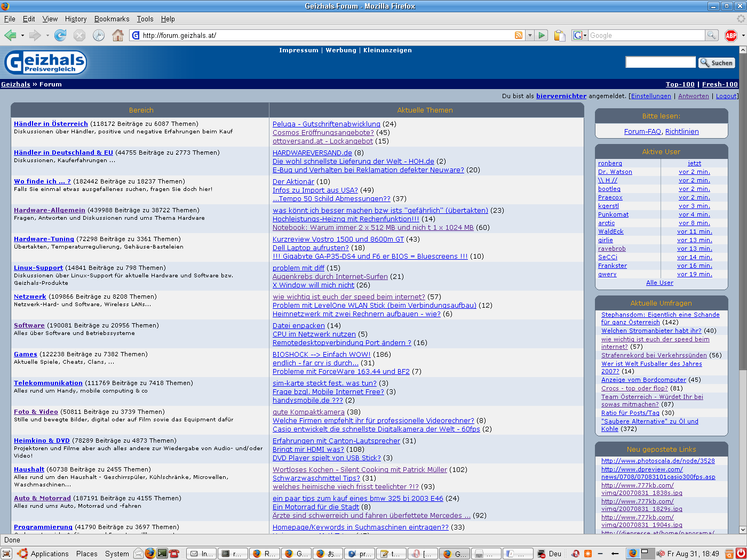
Task: Open the terminal launcher in the bottom panel
Action: pos(162,553)
